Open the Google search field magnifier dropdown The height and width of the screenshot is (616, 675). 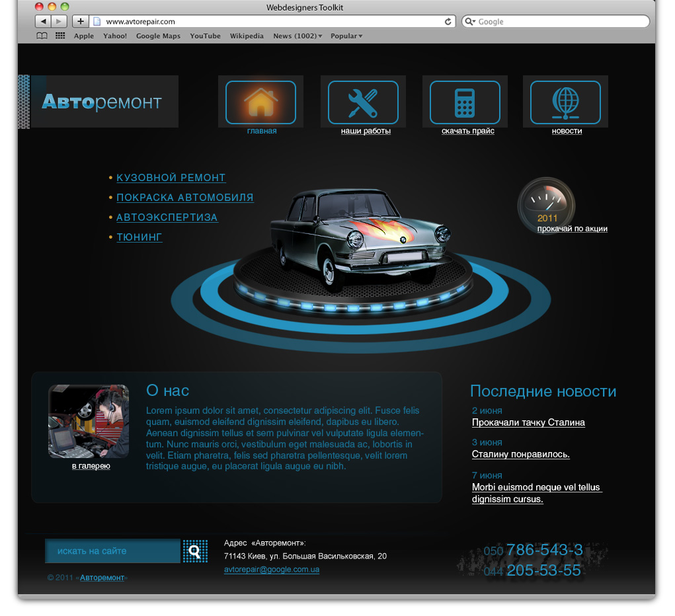click(x=470, y=22)
